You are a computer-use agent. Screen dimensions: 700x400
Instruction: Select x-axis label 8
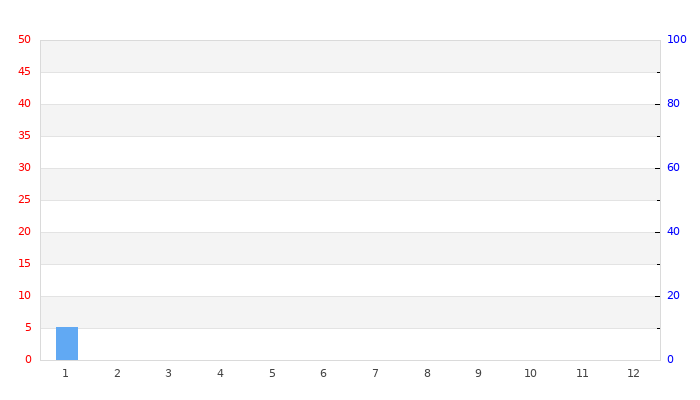click(427, 374)
